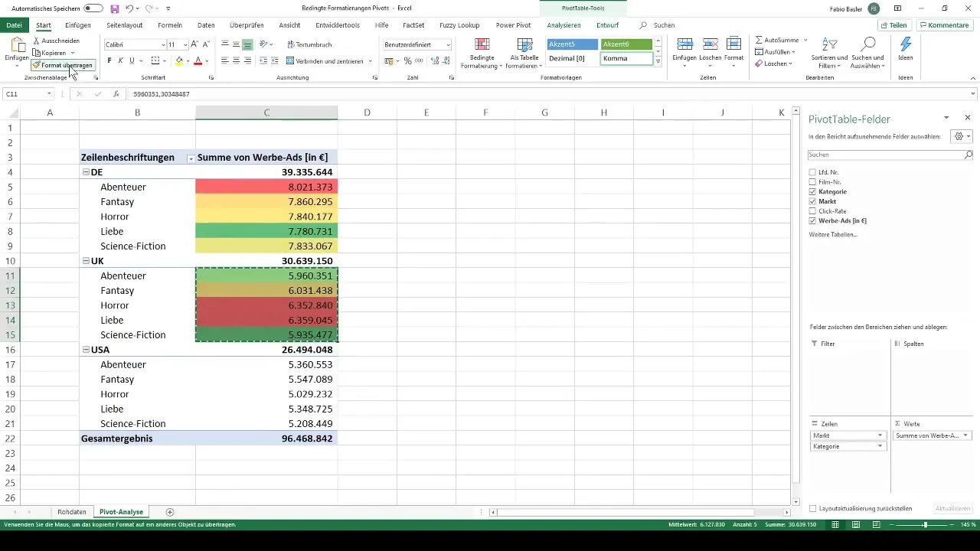This screenshot has height=551, width=980.
Task: Toggle italic formatting (K)
Action: point(120,60)
